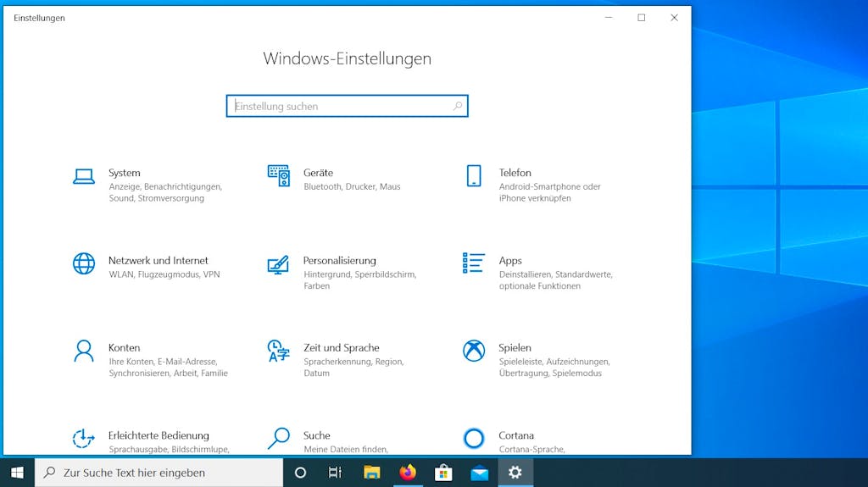Maximize the Einstellungen window
Image resolution: width=868 pixels, height=487 pixels.
click(x=641, y=17)
